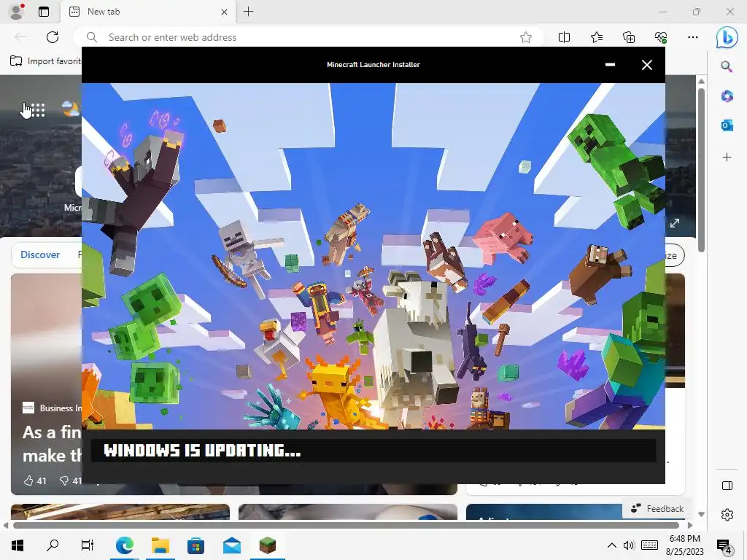Viewport: 747px width, 560px height.
Task: Open the Microsoft Store taskbar icon
Action: coord(196,545)
